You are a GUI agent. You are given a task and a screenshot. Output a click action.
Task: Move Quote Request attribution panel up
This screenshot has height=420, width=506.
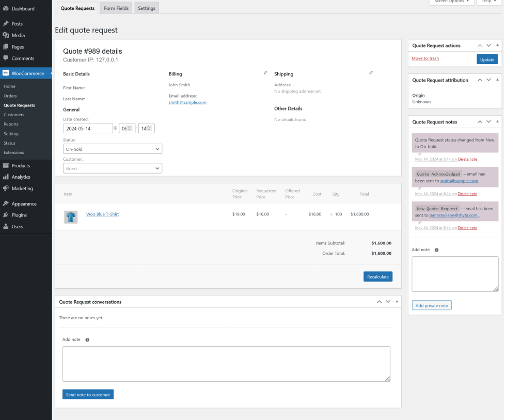pos(480,80)
